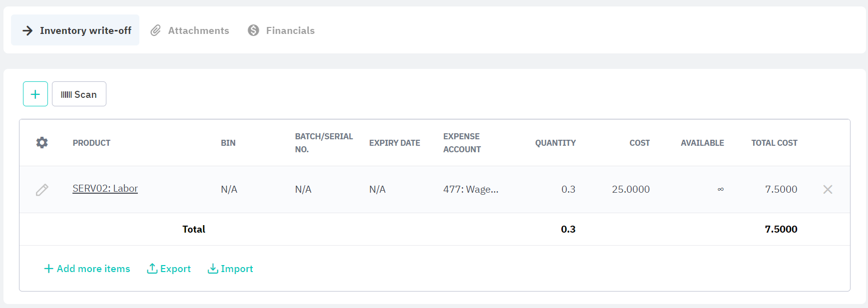The height and width of the screenshot is (308, 868).
Task: Click the Export upload icon
Action: pos(152,269)
